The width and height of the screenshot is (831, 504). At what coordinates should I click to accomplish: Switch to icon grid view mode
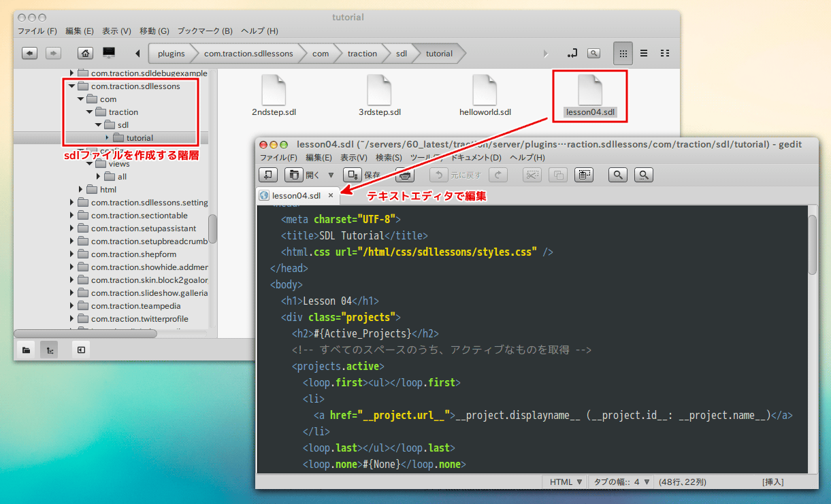pos(622,53)
